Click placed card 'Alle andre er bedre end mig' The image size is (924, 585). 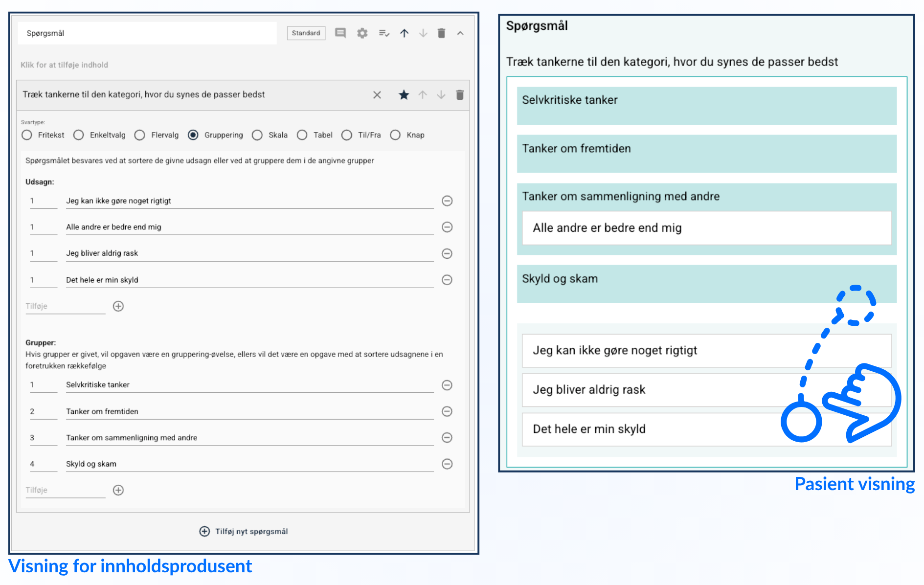pyautogui.click(x=707, y=228)
